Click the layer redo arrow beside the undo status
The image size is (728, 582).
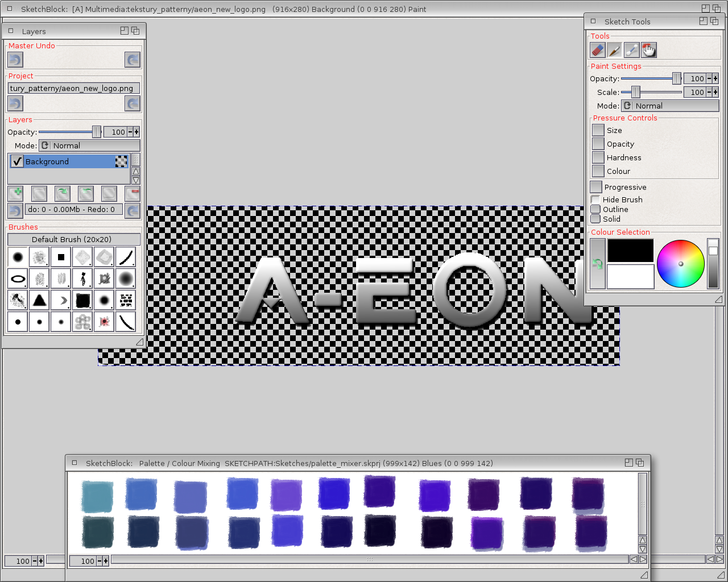click(x=133, y=211)
